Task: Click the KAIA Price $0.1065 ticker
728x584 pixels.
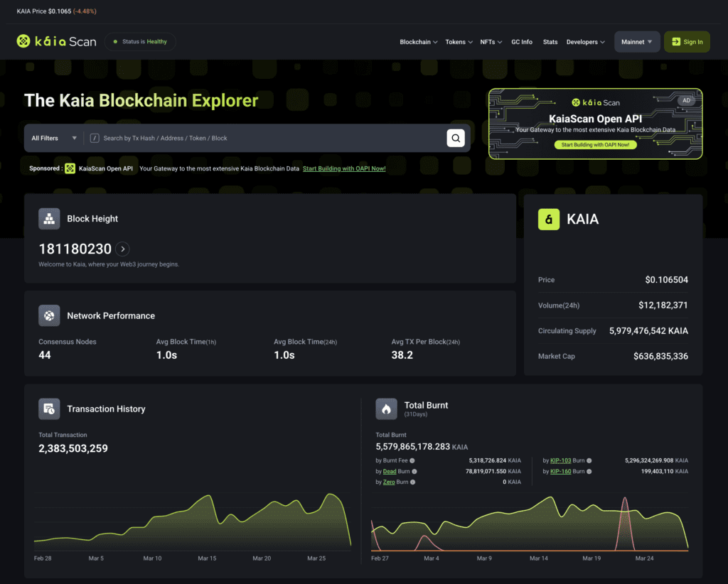Action: pos(57,11)
